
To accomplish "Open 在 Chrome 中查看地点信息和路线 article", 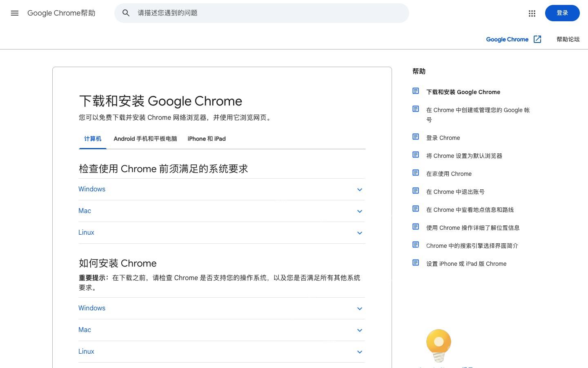I will (470, 210).
